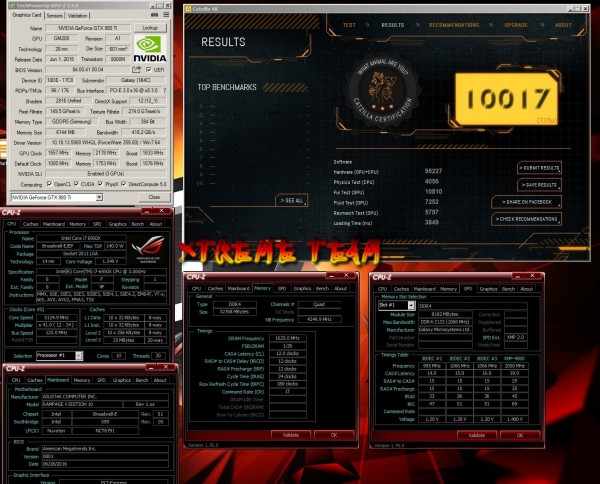Open the Processor #1 selection dropdown

79,355
